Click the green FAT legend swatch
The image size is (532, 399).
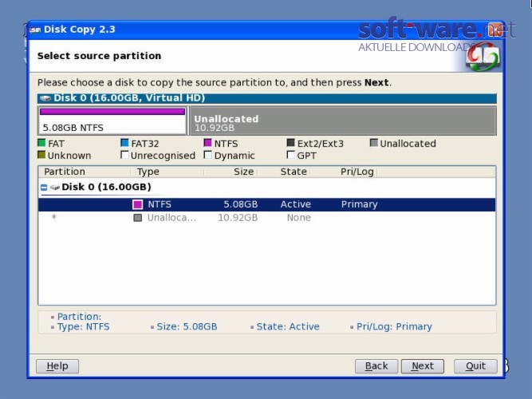(41, 143)
